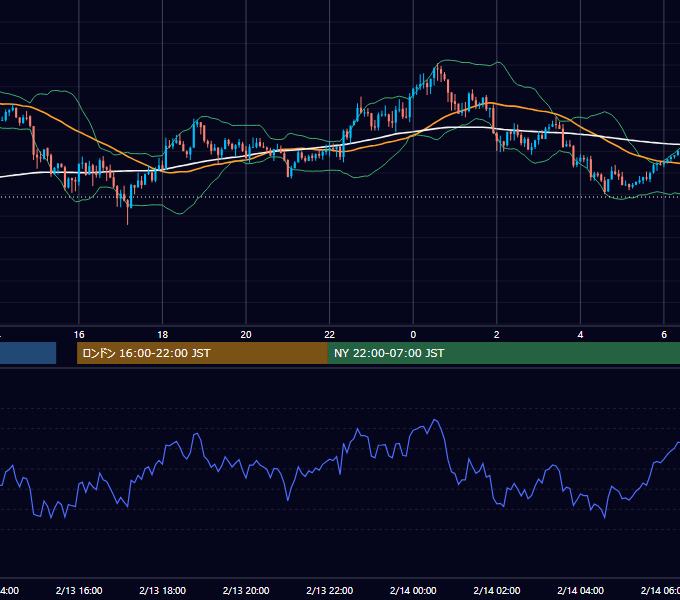Click the 2/14 00:00 label on the oscillator axis
This screenshot has width=680, height=600.
point(413,590)
